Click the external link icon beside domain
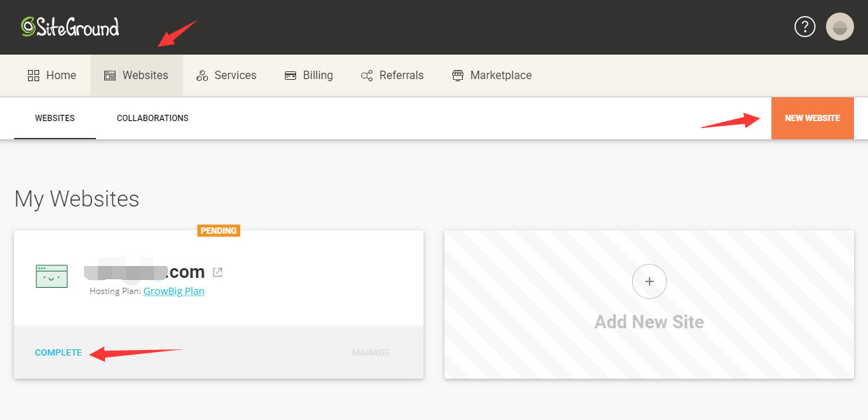The height and width of the screenshot is (420, 868). 218,272
